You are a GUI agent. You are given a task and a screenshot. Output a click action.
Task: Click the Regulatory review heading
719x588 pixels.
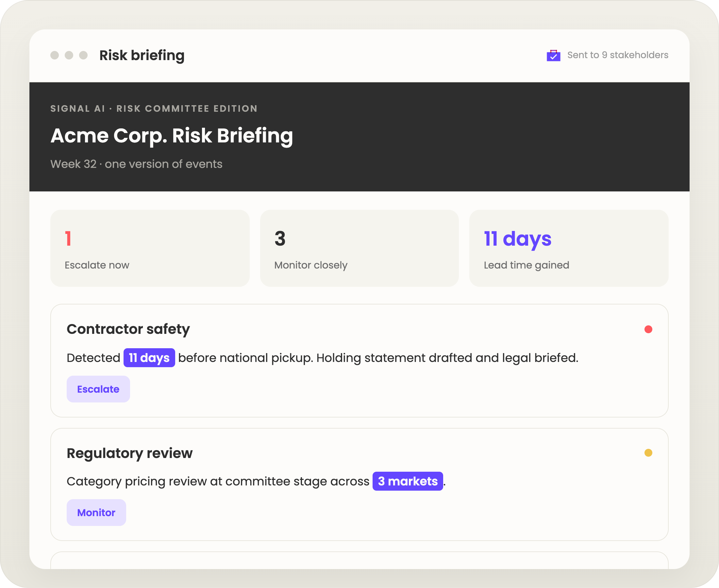tap(129, 453)
